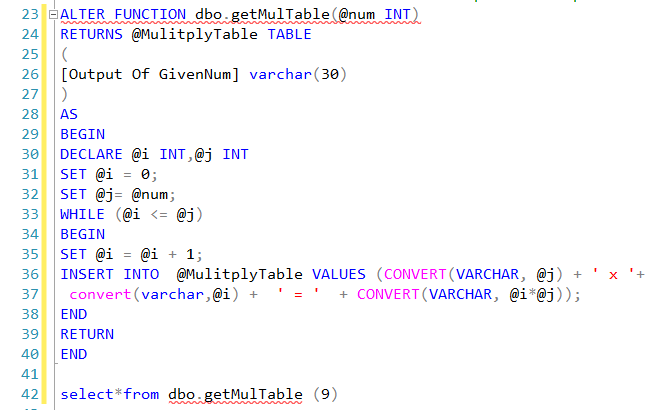
Task: Click line number 42 in the gutter
Action: click(x=30, y=394)
